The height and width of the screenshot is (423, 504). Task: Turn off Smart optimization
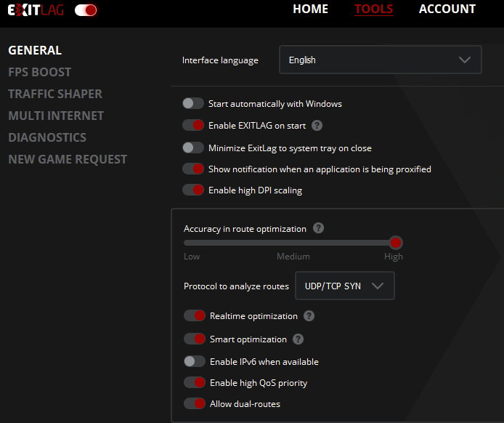[195, 339]
